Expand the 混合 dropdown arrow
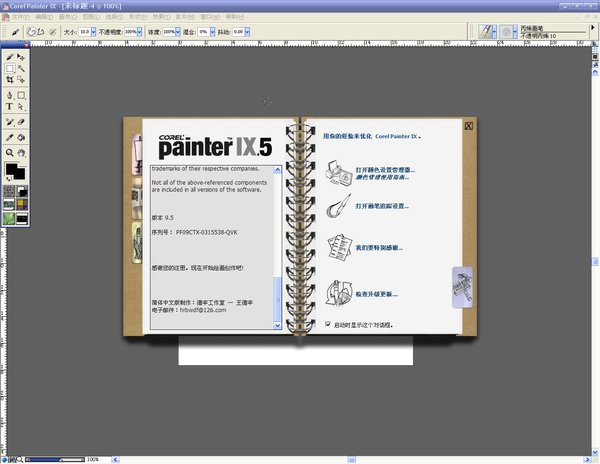This screenshot has height=464, width=600. click(x=213, y=32)
